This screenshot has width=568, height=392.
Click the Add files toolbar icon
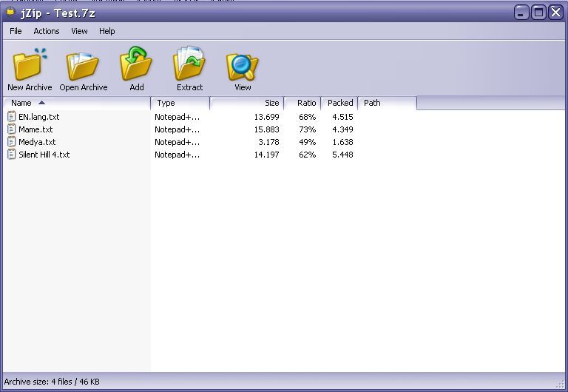pos(136,64)
